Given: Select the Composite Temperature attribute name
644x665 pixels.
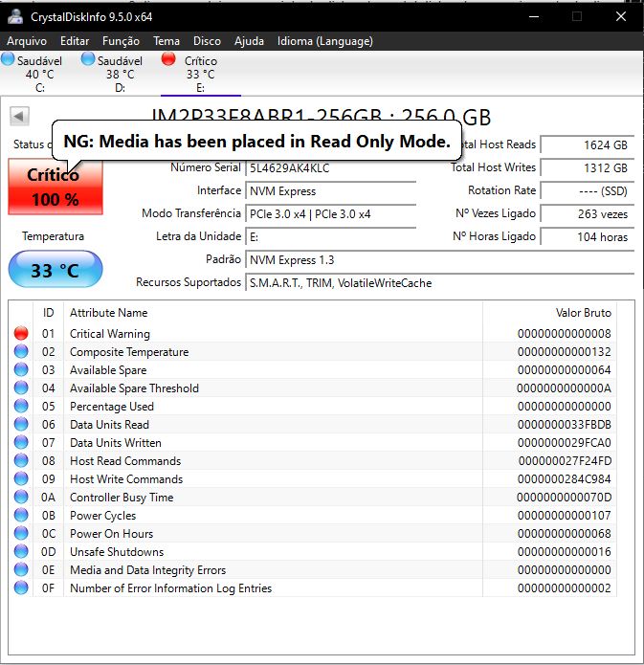Looking at the screenshot, I should tap(129, 352).
